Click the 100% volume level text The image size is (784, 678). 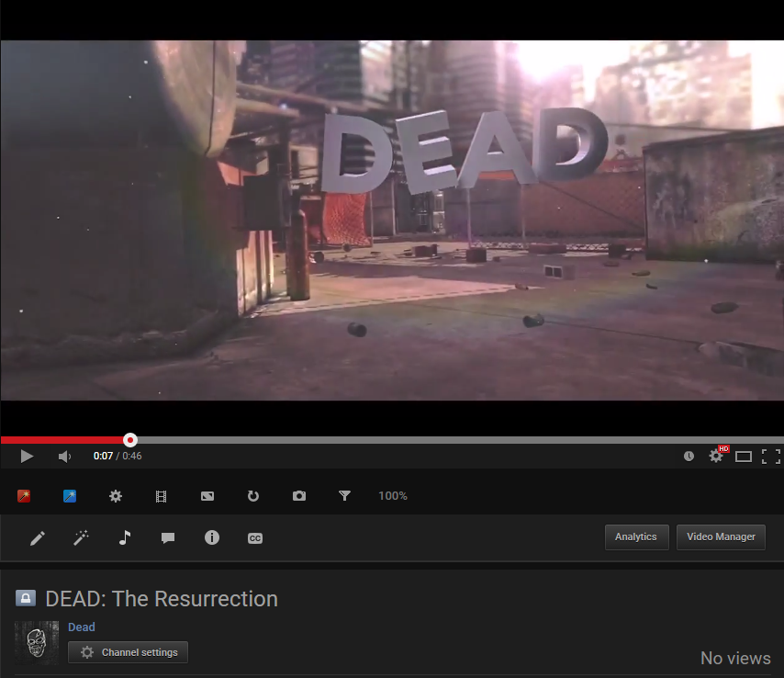(393, 496)
